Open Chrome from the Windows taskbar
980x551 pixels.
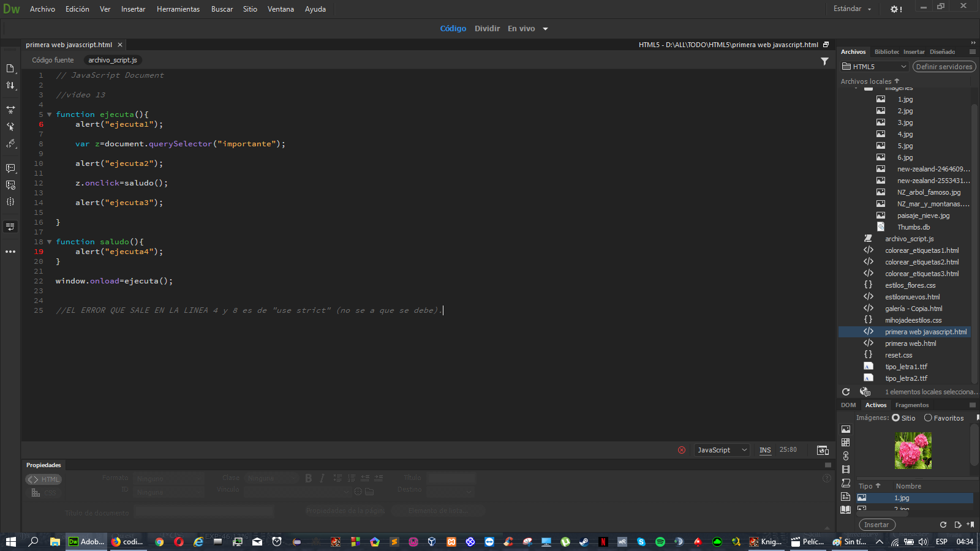pyautogui.click(x=159, y=542)
